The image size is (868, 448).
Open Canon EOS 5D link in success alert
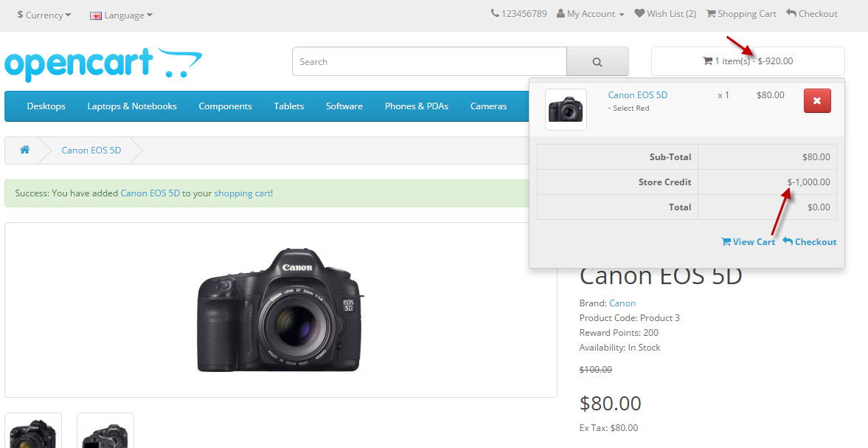(150, 193)
